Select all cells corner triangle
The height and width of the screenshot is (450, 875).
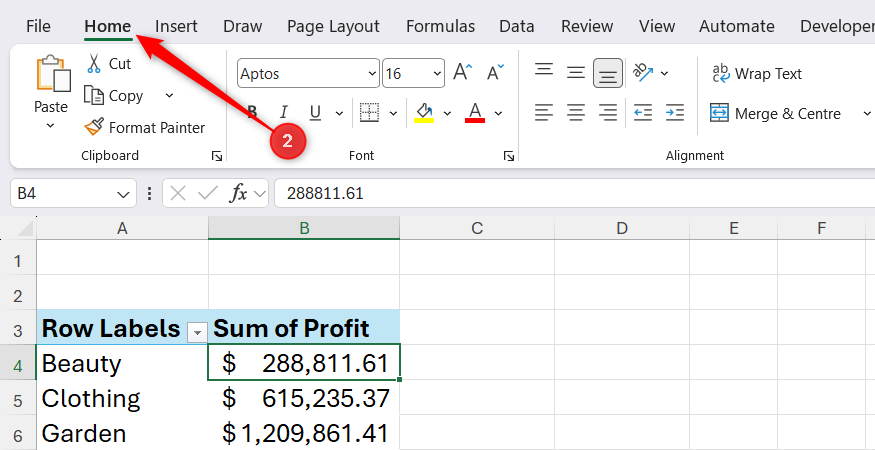pyautogui.click(x=24, y=228)
